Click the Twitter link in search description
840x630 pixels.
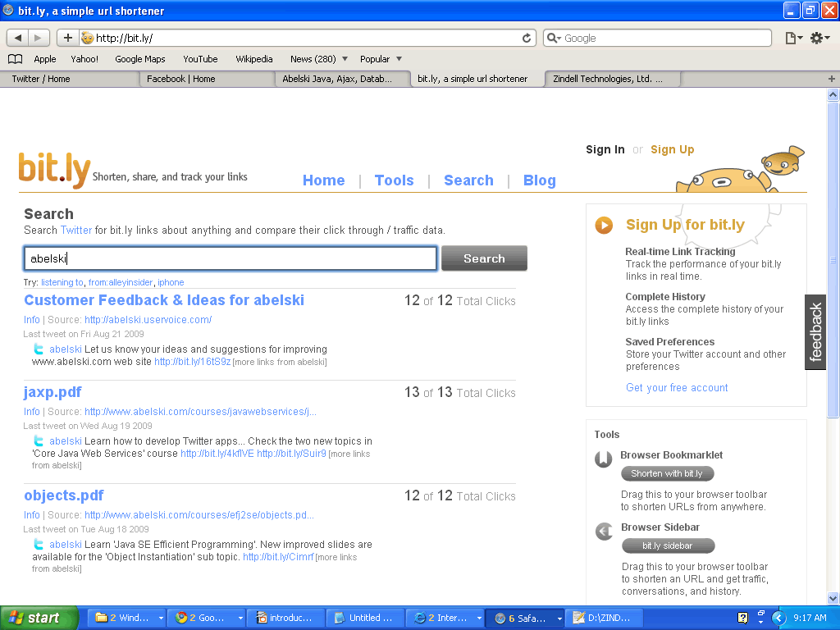(76, 231)
